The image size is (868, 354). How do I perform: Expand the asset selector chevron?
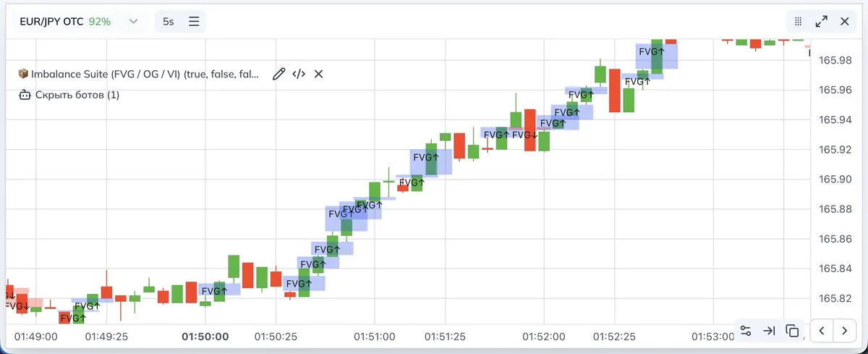[133, 22]
